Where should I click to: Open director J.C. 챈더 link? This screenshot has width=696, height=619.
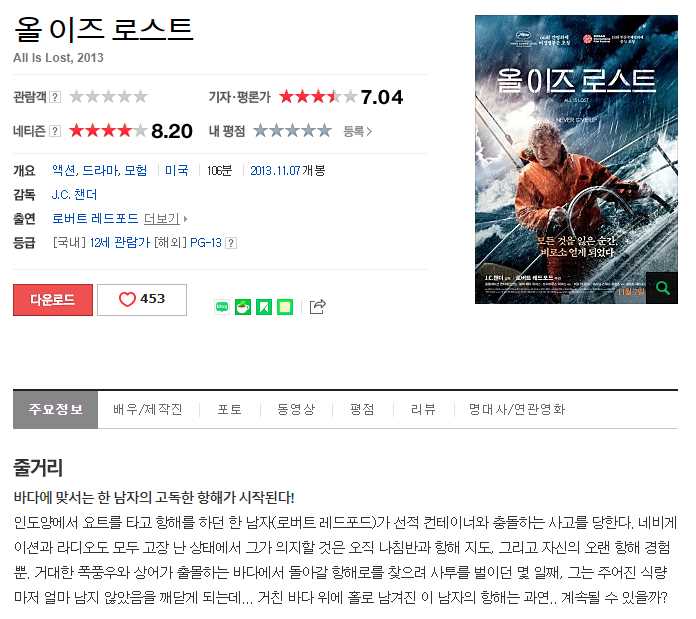point(74,194)
